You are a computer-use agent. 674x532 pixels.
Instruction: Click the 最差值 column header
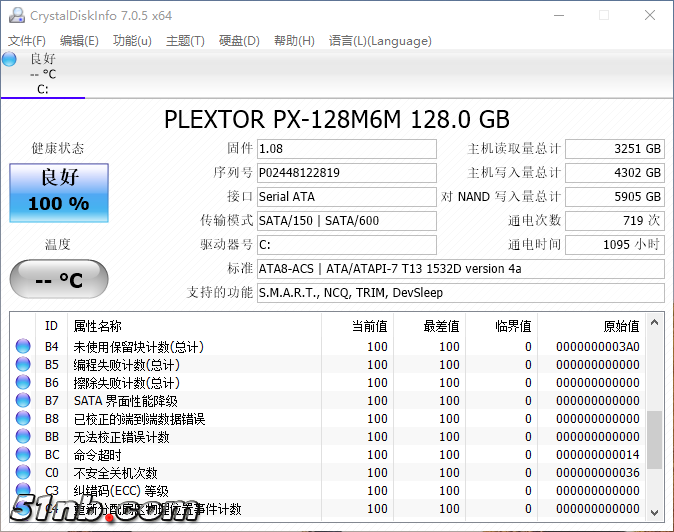429,326
